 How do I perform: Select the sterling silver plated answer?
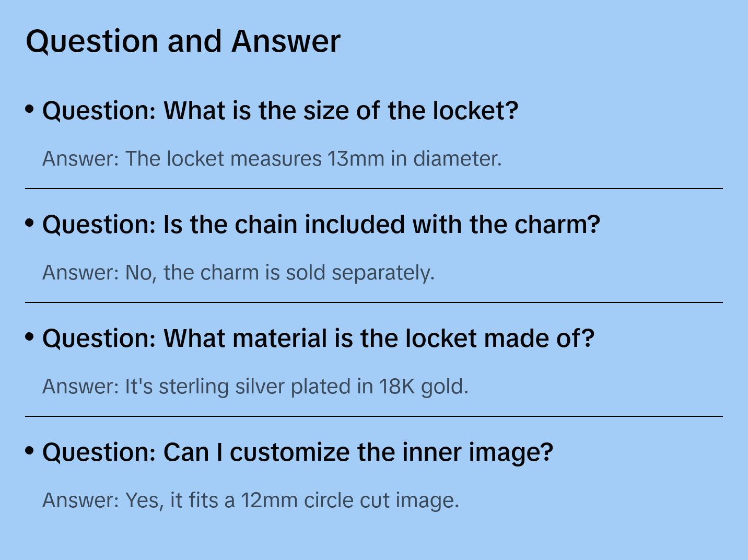click(x=255, y=387)
